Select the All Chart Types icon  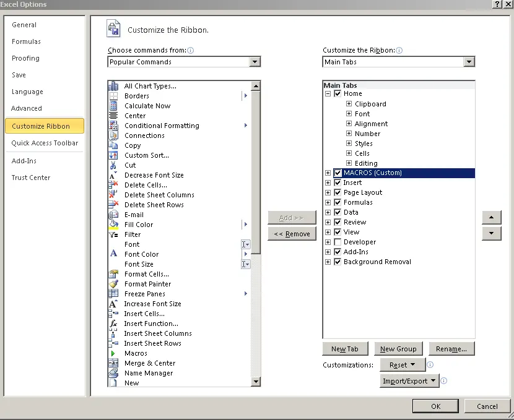pyautogui.click(x=113, y=86)
